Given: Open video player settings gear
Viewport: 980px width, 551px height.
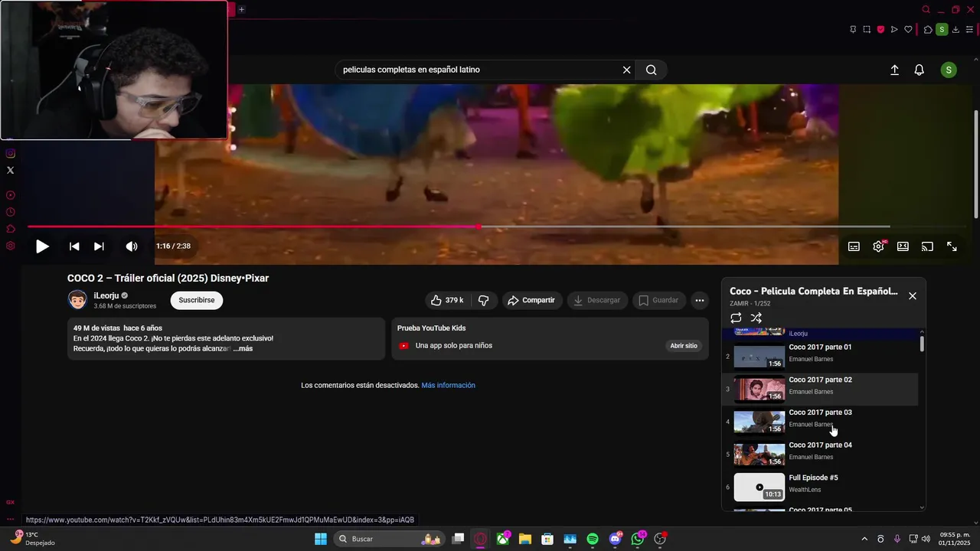Looking at the screenshot, I should pyautogui.click(x=878, y=246).
